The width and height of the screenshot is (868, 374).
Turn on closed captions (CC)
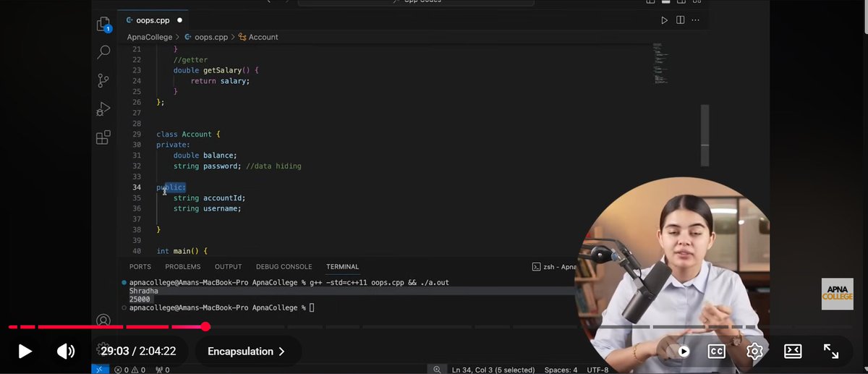[716, 352]
